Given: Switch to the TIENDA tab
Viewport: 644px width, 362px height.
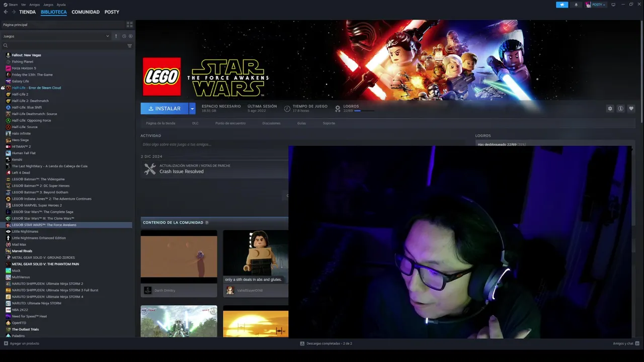Looking at the screenshot, I should (x=27, y=12).
